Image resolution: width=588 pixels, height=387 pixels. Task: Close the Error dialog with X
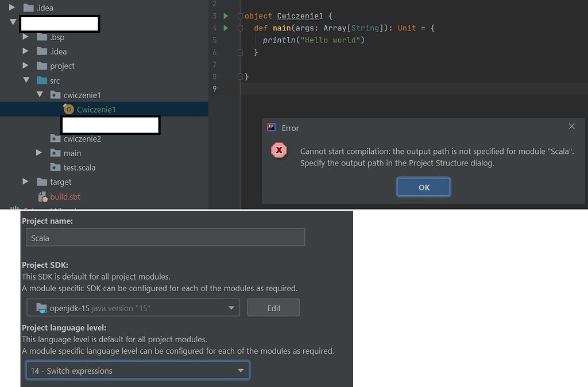571,127
